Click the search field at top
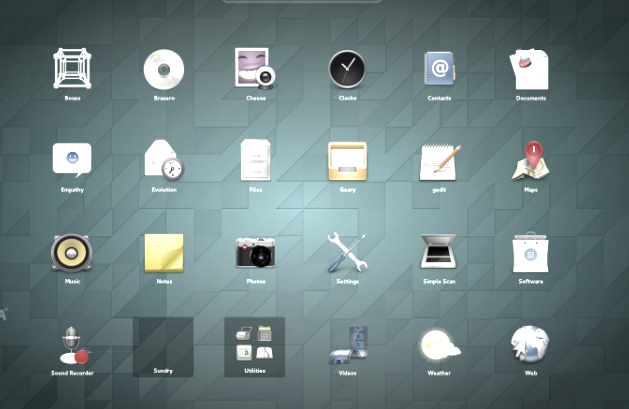The height and width of the screenshot is (409, 629). 302,1
